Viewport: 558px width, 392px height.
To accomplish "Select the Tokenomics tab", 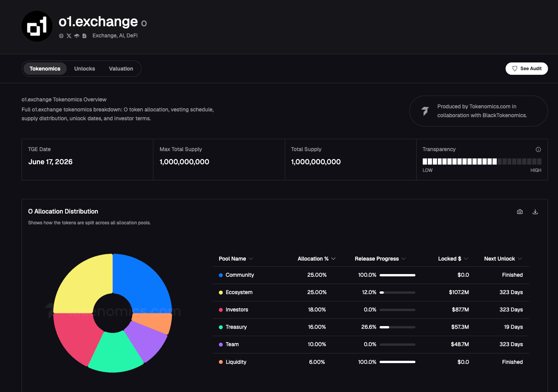I will coord(45,69).
